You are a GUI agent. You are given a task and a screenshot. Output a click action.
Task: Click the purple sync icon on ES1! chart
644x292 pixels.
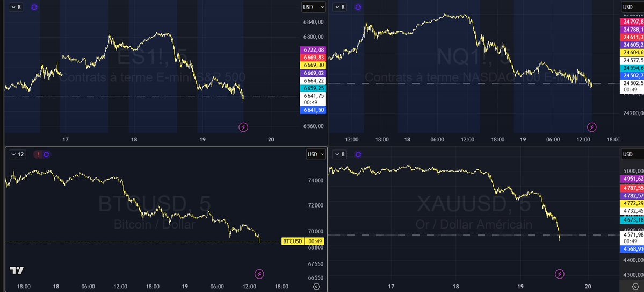[34, 7]
